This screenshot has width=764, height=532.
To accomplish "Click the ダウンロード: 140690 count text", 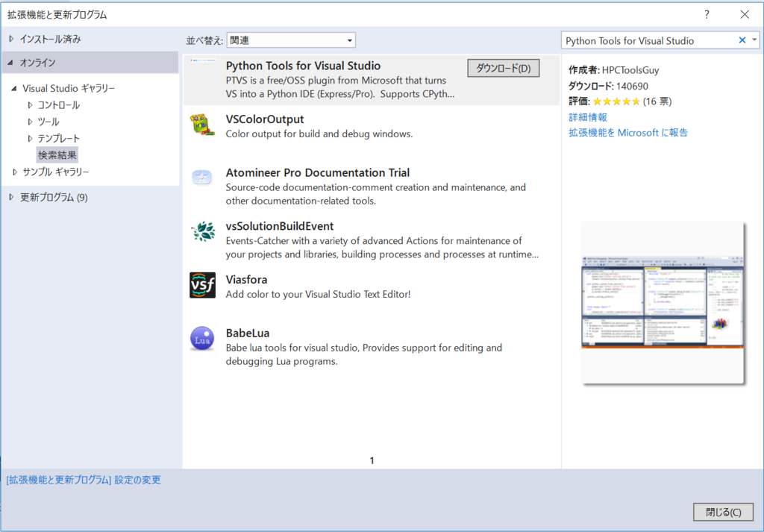I will click(608, 87).
